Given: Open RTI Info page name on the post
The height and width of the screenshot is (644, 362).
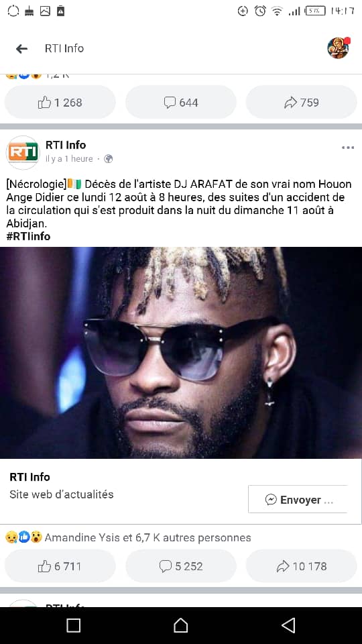Looking at the screenshot, I should coord(66,145).
